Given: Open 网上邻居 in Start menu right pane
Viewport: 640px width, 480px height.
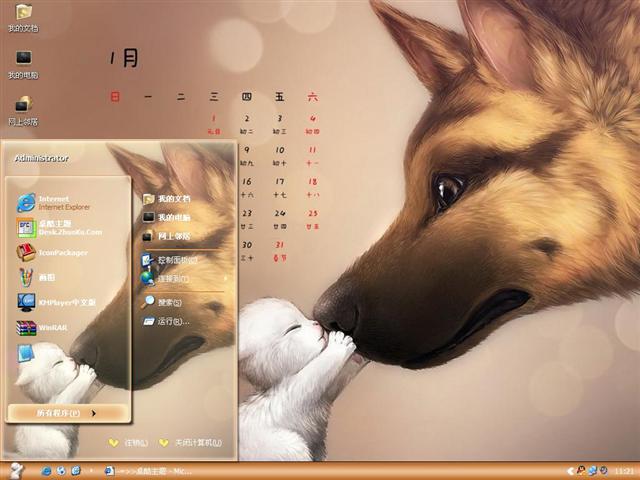Looking at the screenshot, I should pyautogui.click(x=167, y=236).
